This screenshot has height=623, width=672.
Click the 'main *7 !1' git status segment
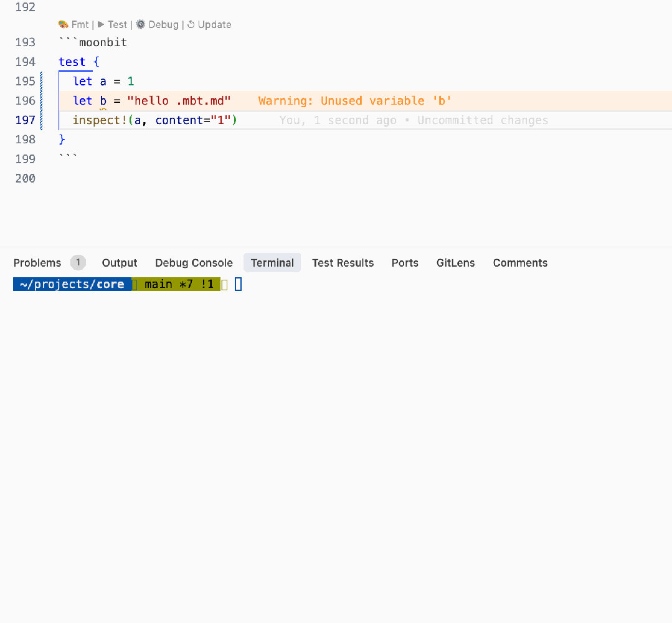pos(179,284)
